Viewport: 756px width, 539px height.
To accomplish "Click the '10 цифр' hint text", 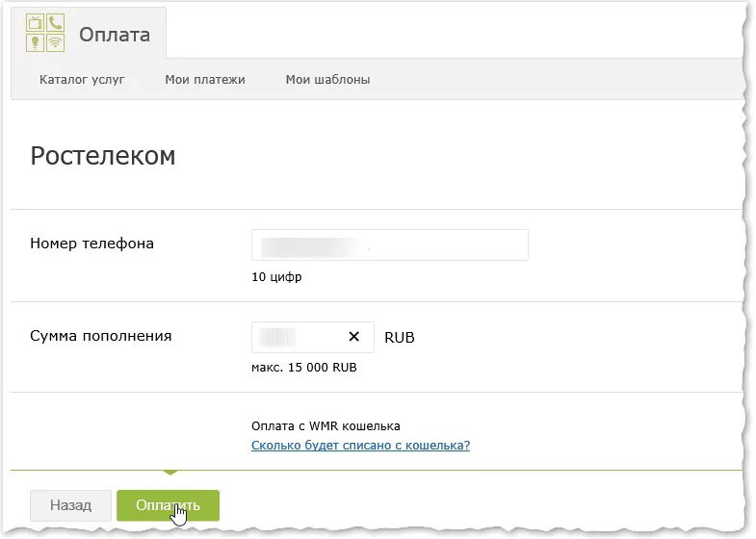I will [x=276, y=277].
